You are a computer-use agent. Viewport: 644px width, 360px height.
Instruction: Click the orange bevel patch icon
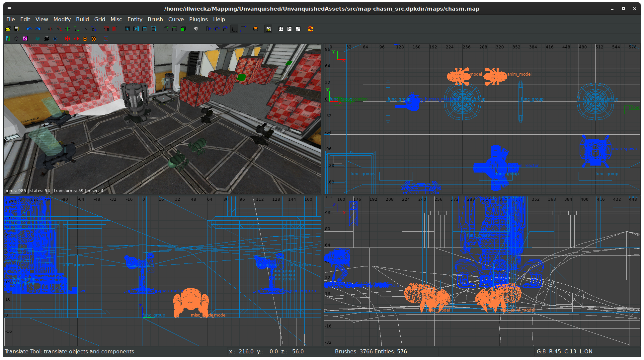pyautogui.click(x=85, y=38)
